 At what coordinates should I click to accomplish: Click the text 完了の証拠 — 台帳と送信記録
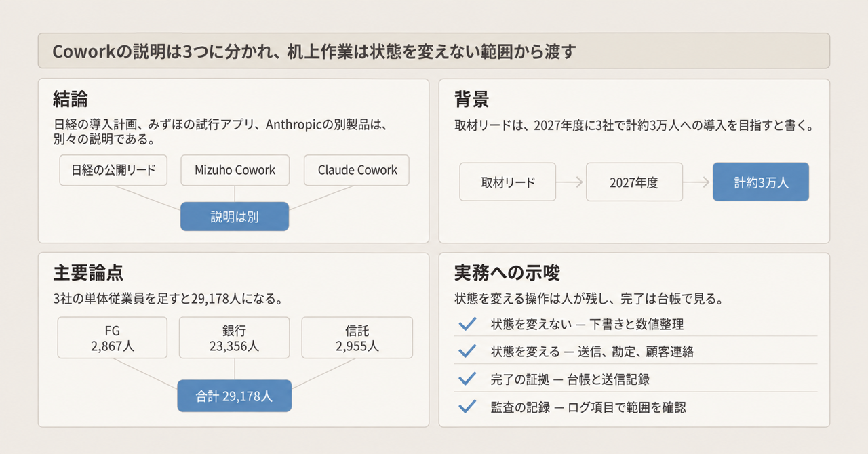click(x=570, y=379)
